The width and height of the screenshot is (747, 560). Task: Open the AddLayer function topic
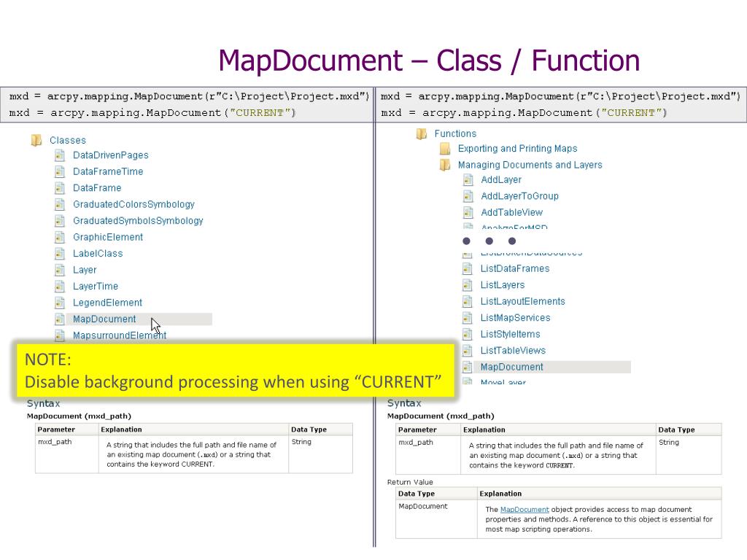point(501,180)
